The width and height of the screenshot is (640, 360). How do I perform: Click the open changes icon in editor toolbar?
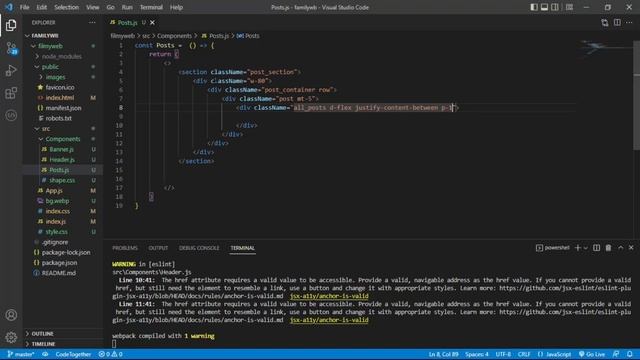click(604, 22)
